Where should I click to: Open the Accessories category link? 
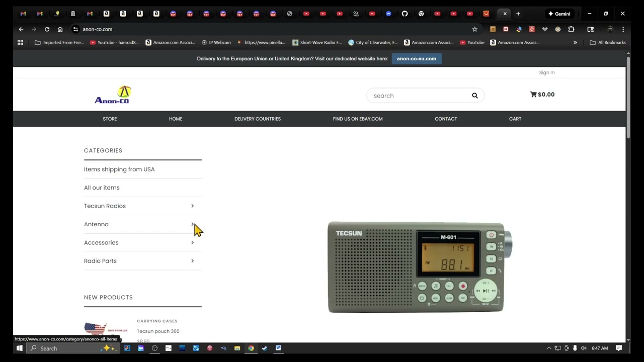[101, 242]
